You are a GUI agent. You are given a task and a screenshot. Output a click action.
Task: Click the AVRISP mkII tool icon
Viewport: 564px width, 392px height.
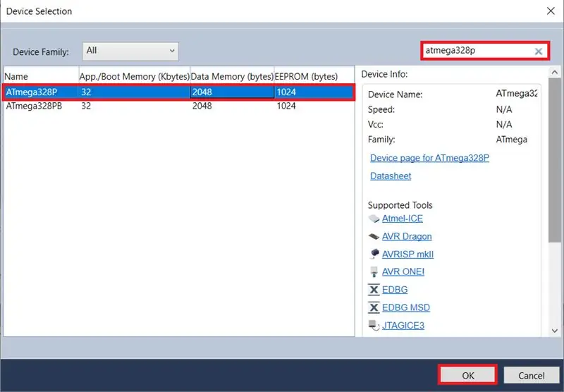[374, 254]
